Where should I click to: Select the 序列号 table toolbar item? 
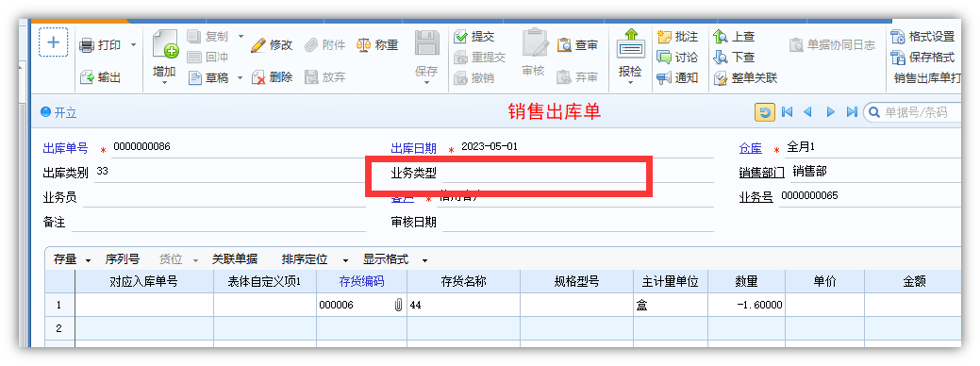[123, 259]
